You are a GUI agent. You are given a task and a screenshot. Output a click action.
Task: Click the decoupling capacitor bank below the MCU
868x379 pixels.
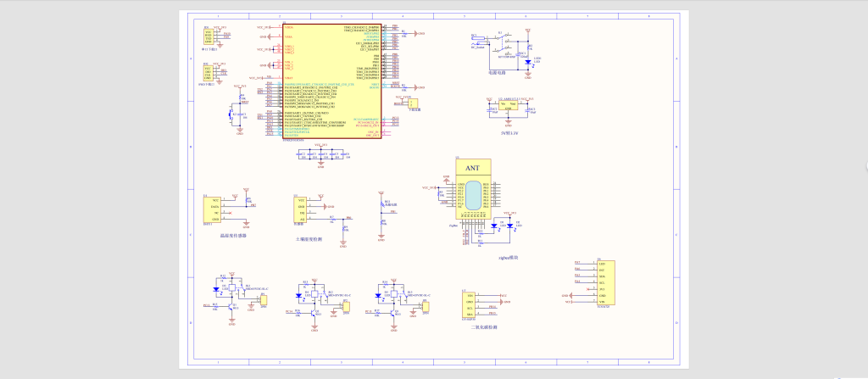320,155
